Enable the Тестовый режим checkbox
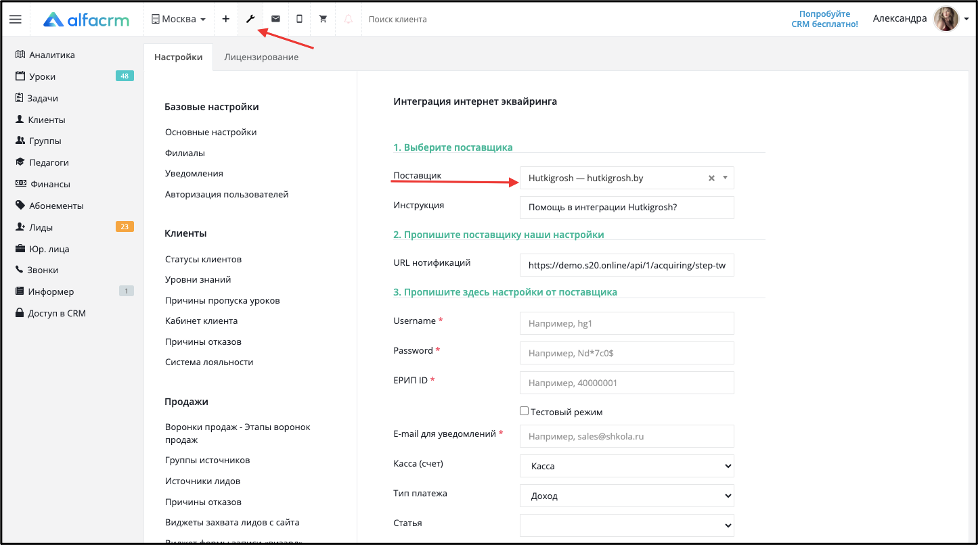The height and width of the screenshot is (545, 979). point(524,411)
